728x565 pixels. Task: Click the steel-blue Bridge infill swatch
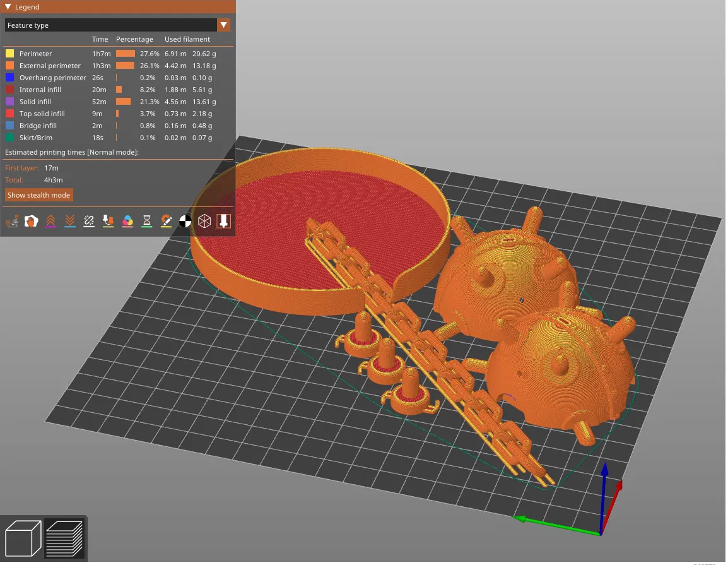[x=9, y=126]
